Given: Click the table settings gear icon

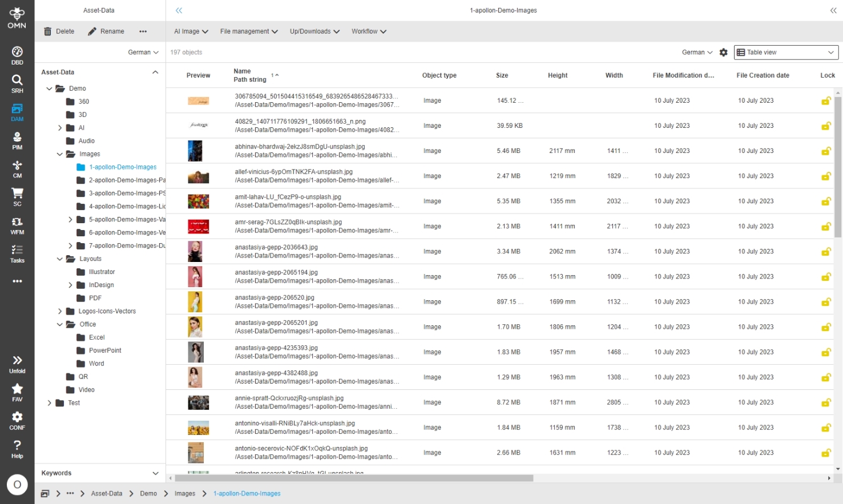Looking at the screenshot, I should pyautogui.click(x=723, y=53).
